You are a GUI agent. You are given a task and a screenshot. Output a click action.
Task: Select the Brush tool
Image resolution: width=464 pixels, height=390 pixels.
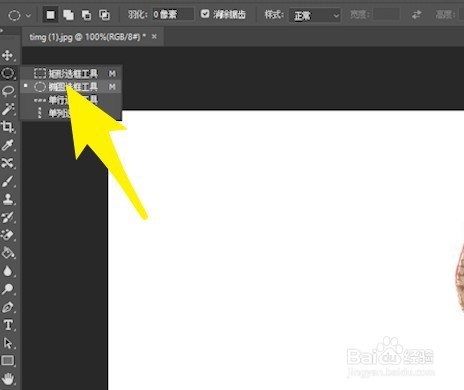coord(8,181)
